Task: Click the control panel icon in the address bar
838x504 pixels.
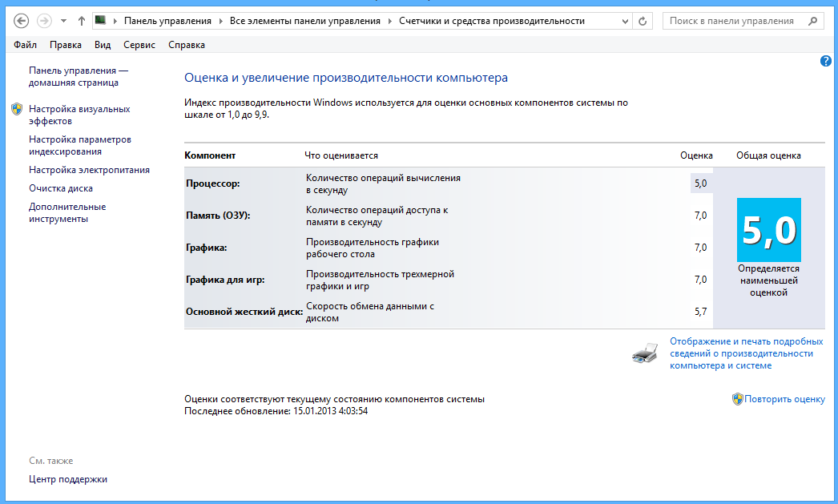Action: tap(100, 20)
